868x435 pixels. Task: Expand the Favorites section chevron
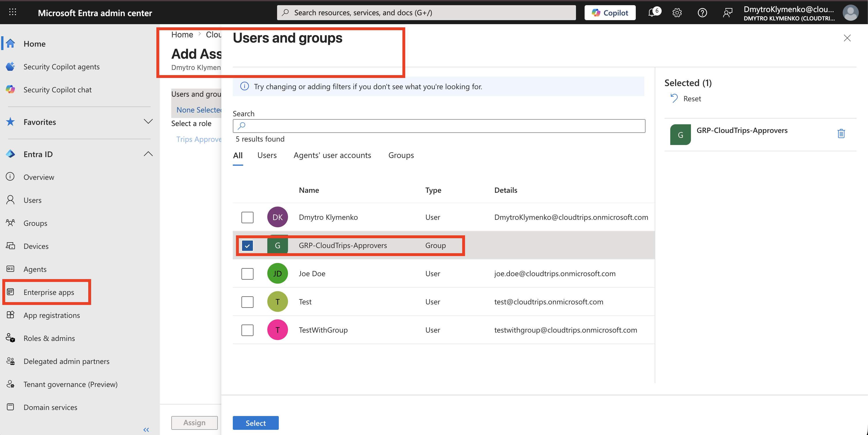148,121
